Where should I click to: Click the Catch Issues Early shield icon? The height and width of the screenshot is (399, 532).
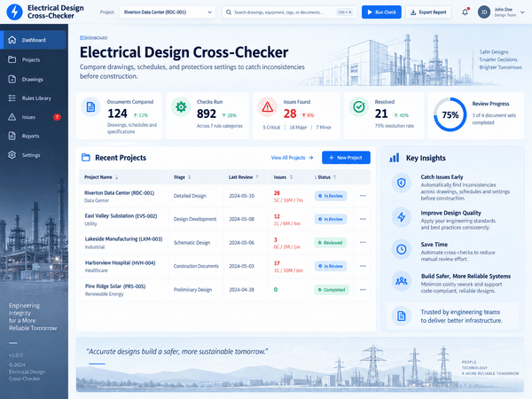[402, 184]
